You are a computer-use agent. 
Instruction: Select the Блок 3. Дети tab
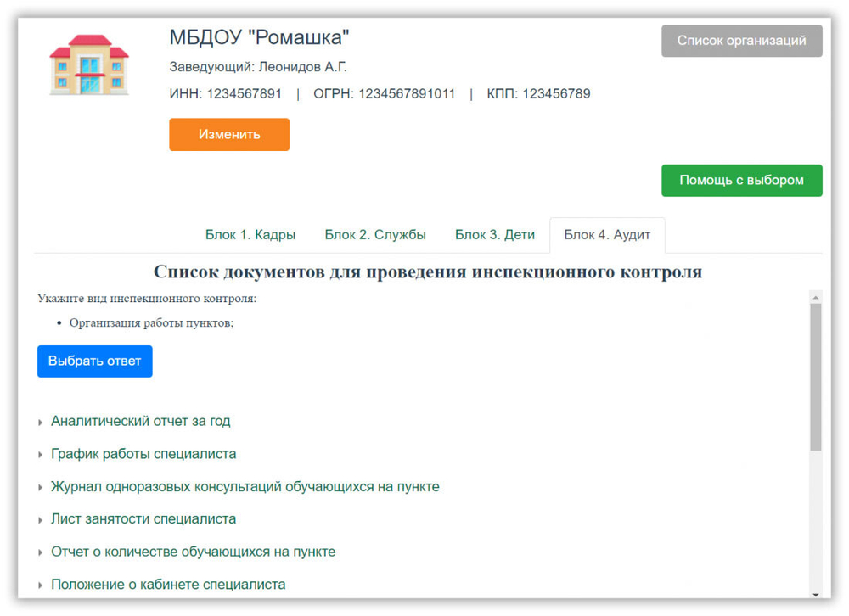(495, 235)
